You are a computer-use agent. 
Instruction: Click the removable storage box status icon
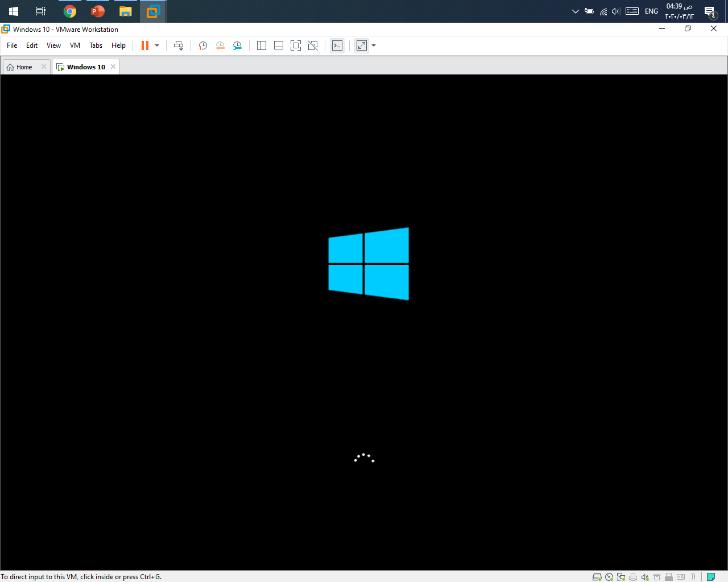click(657, 577)
